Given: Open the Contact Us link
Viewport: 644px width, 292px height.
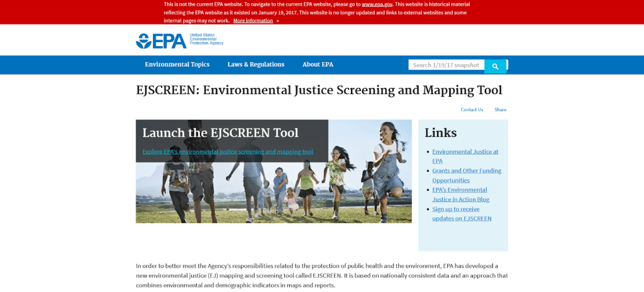Looking at the screenshot, I should pyautogui.click(x=472, y=110).
